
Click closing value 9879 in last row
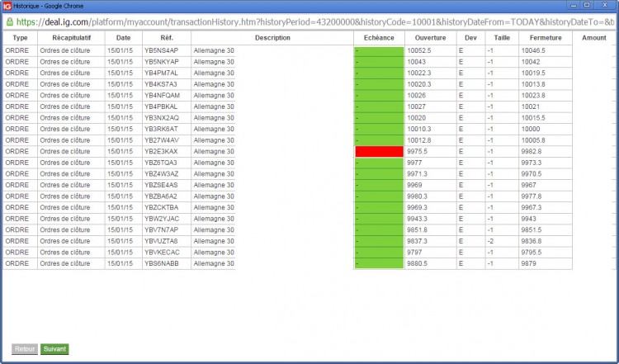[x=528, y=263]
